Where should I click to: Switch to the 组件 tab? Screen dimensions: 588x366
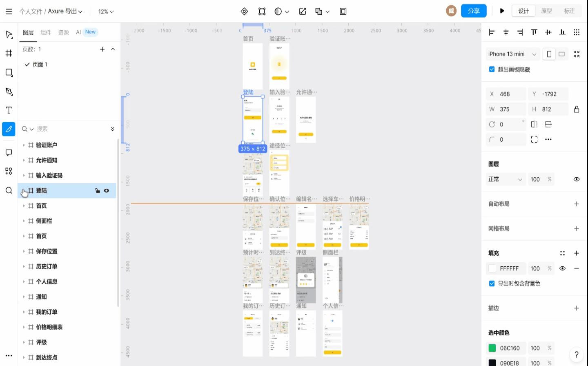[x=46, y=32]
